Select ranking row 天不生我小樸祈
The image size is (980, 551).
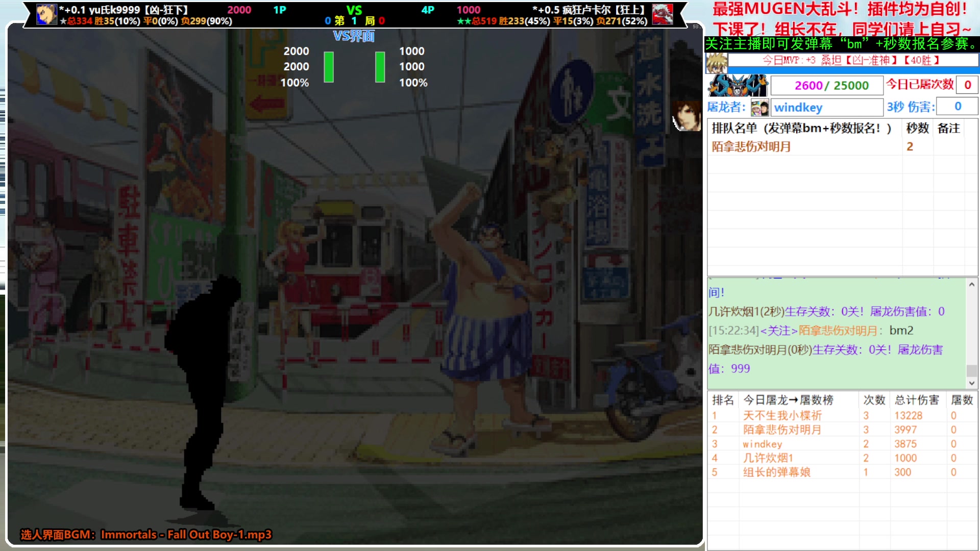(842, 416)
